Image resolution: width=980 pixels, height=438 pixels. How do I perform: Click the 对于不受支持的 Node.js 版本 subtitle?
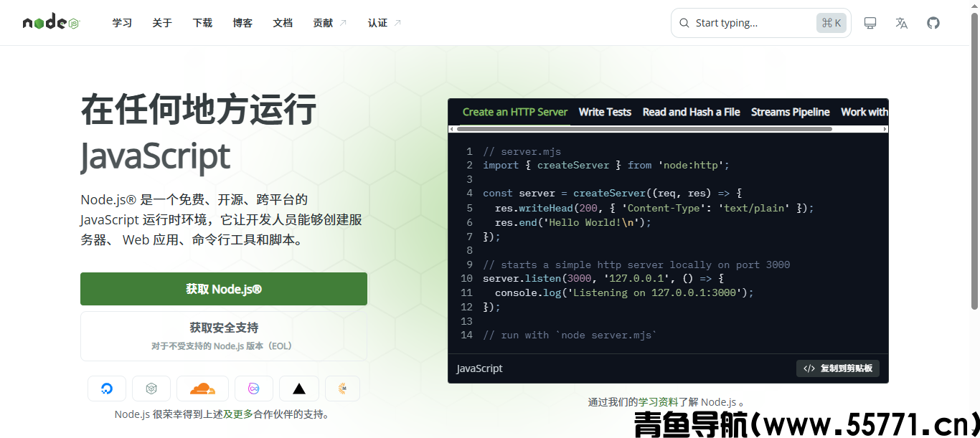[x=222, y=346]
